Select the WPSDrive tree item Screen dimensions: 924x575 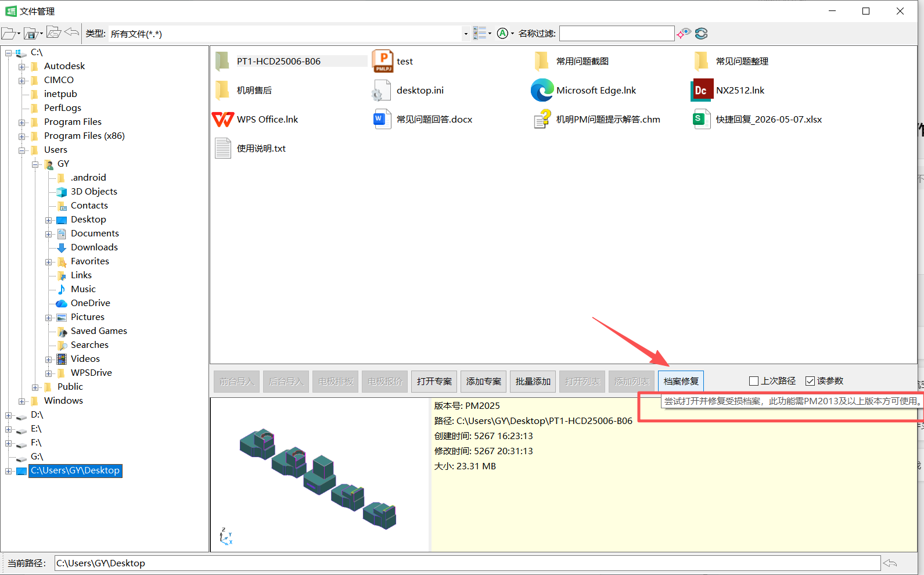point(91,373)
